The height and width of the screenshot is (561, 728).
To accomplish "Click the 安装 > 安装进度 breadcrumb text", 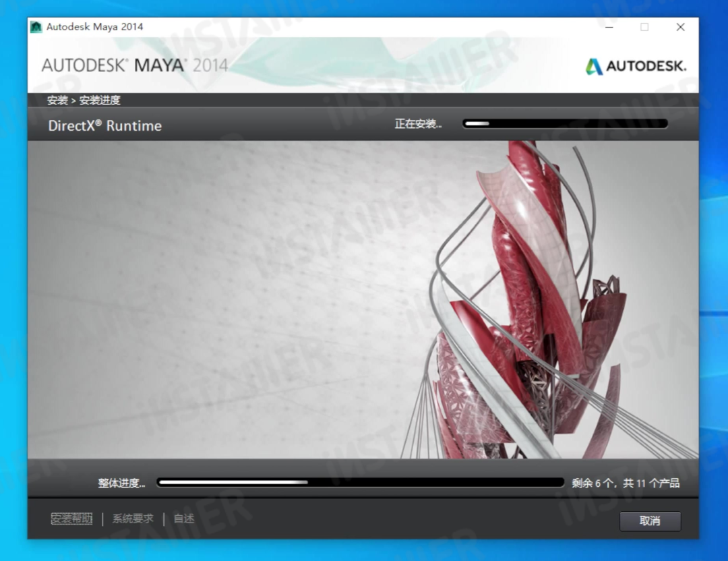I will 84,100.
